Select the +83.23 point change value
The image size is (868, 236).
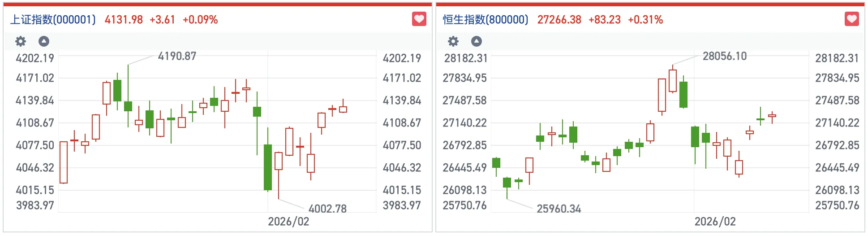click(604, 20)
